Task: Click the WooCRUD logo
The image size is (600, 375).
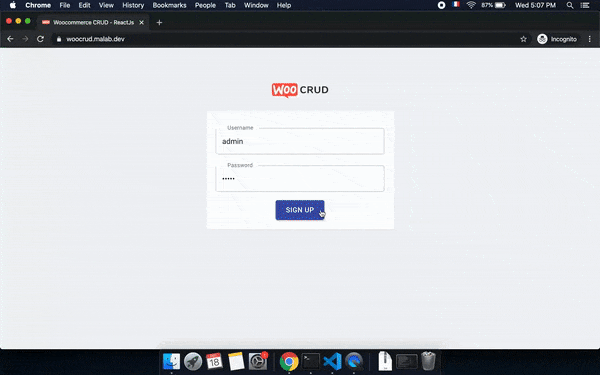Action: point(300,90)
